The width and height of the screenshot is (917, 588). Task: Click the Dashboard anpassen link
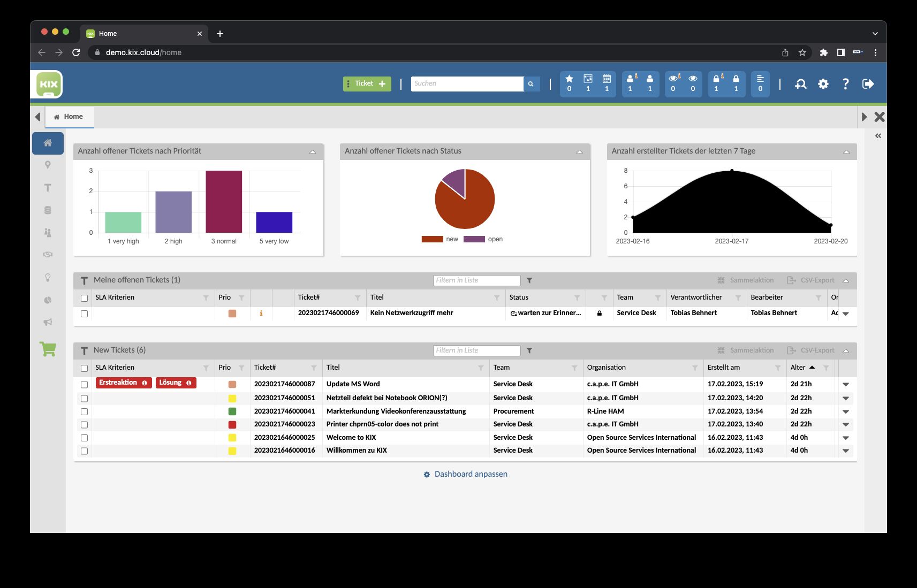click(x=470, y=474)
